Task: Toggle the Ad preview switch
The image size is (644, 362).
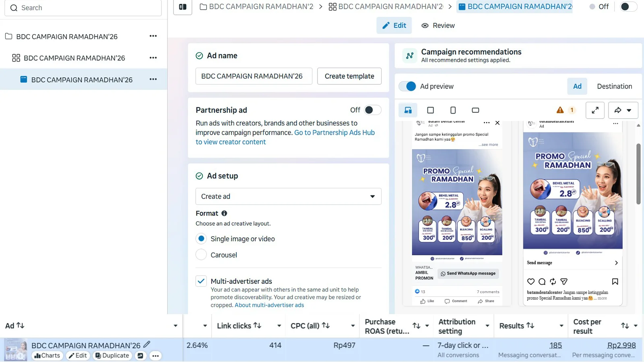Action: [407, 86]
